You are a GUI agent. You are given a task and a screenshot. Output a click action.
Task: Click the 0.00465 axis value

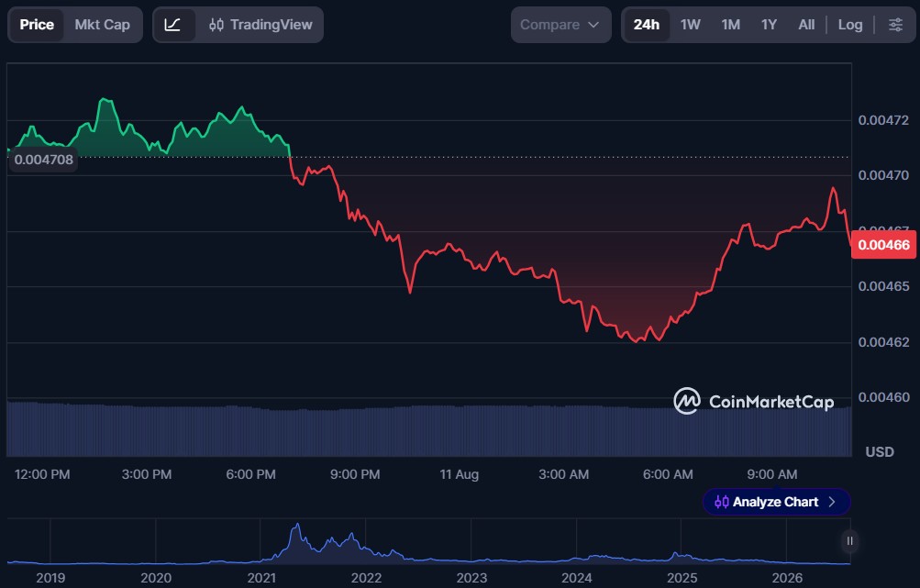[x=883, y=286]
